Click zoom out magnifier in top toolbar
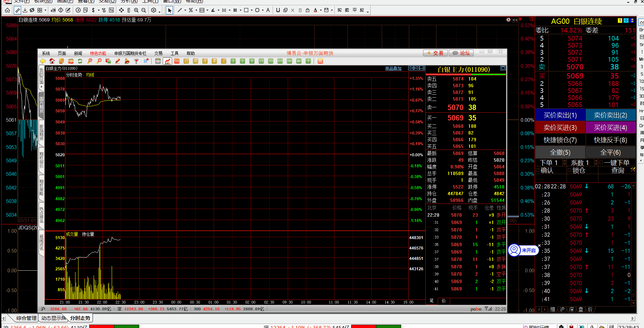Screen dimensions: 644x328 tap(144, 10)
